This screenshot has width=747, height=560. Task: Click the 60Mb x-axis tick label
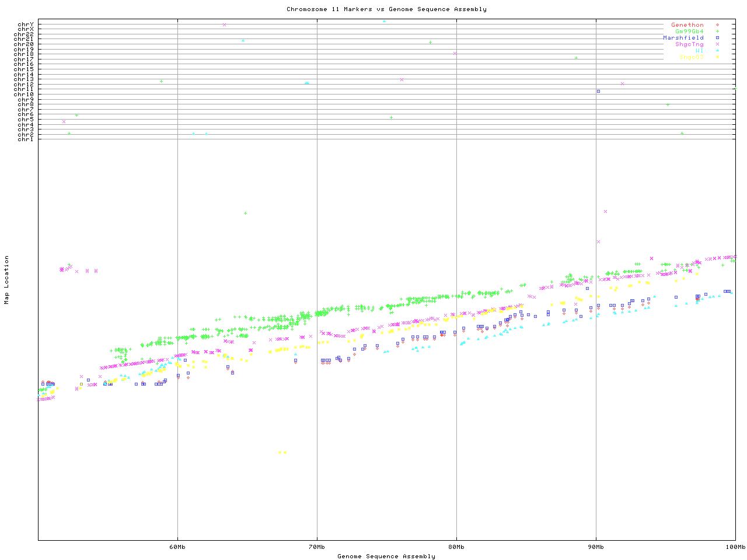[x=177, y=547]
